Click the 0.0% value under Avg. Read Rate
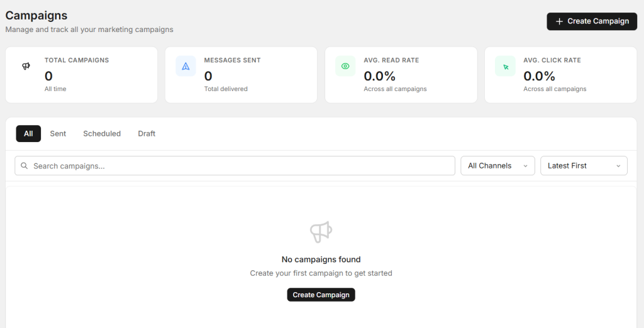Viewport: 644px width, 328px height. click(379, 76)
